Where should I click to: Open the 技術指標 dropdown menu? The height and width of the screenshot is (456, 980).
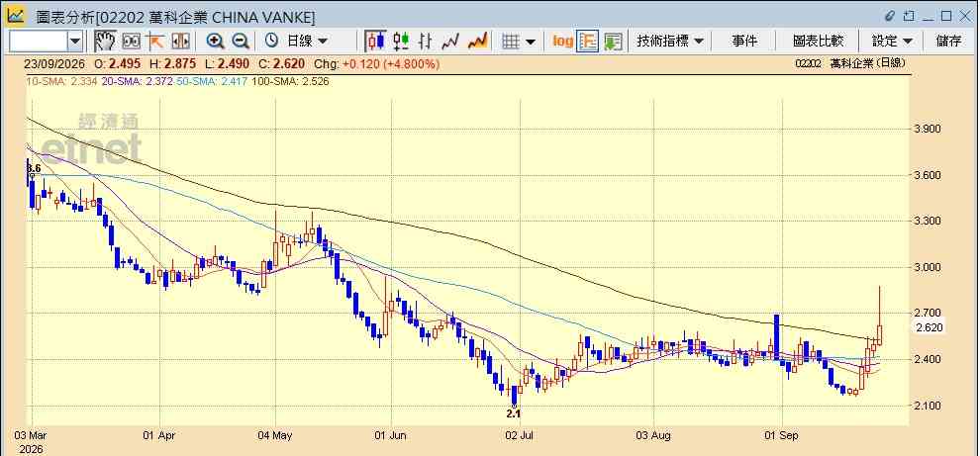click(670, 42)
